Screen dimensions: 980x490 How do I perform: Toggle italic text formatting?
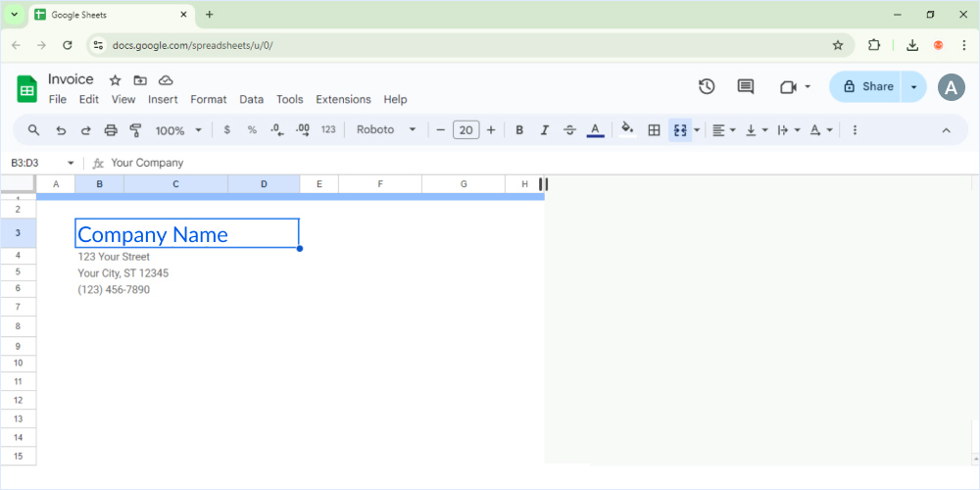tap(545, 130)
